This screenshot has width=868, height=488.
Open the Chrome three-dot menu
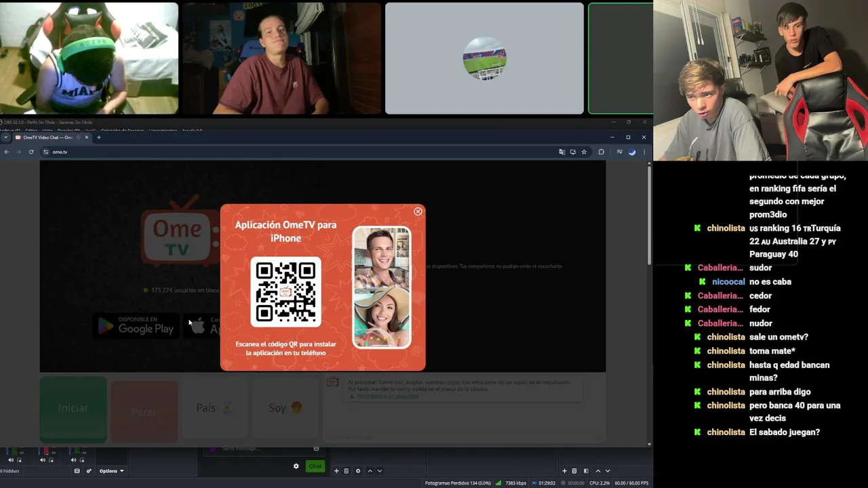(644, 152)
